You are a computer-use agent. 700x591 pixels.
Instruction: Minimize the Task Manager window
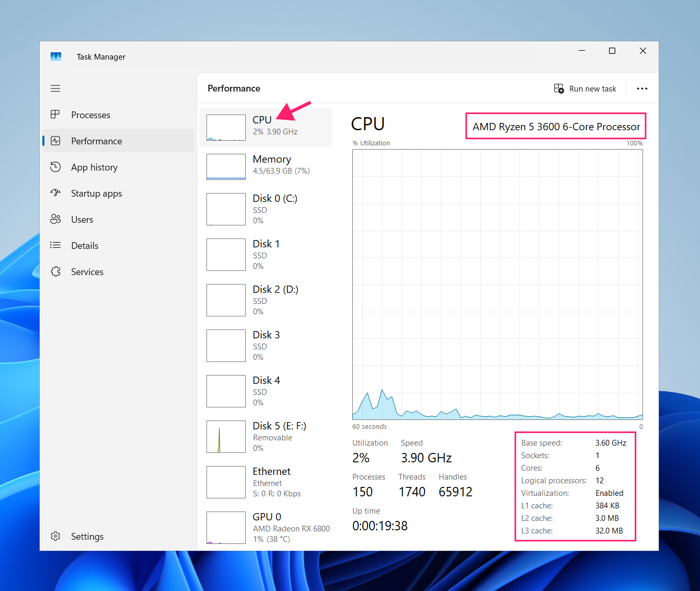(x=582, y=51)
